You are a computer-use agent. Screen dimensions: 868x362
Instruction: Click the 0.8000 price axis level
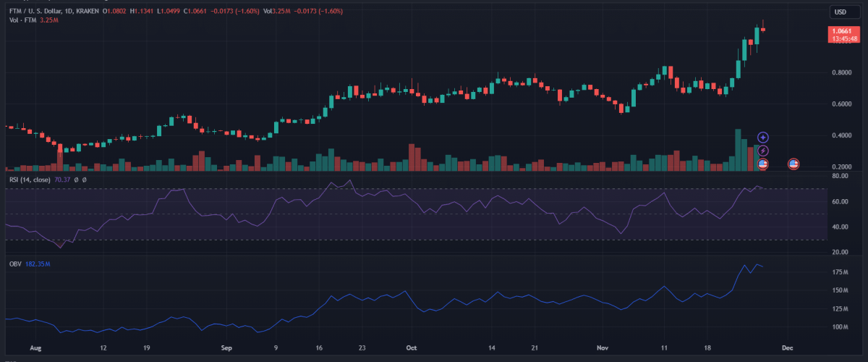tap(841, 72)
